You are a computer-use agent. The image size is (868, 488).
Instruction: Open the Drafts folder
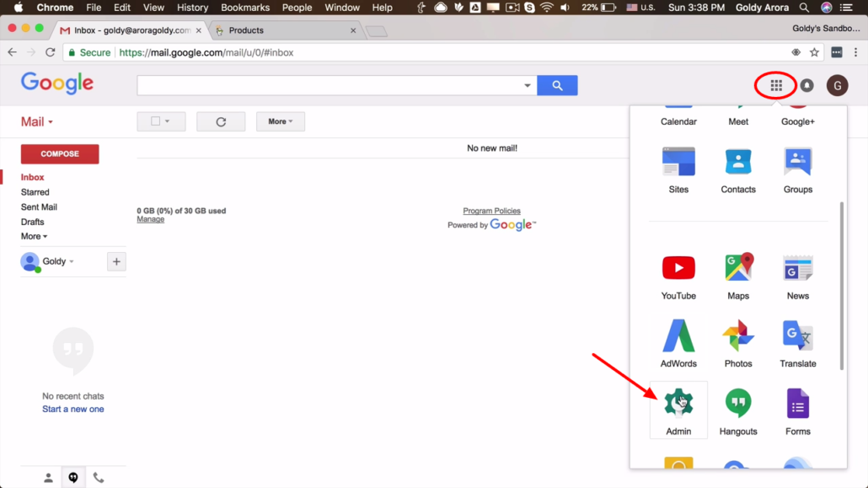pos(32,222)
